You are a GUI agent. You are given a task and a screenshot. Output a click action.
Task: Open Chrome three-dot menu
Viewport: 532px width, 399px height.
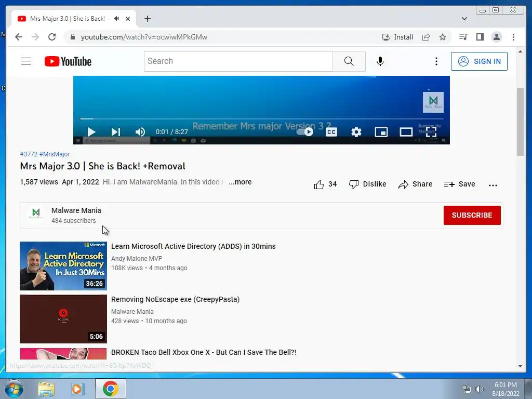513,37
